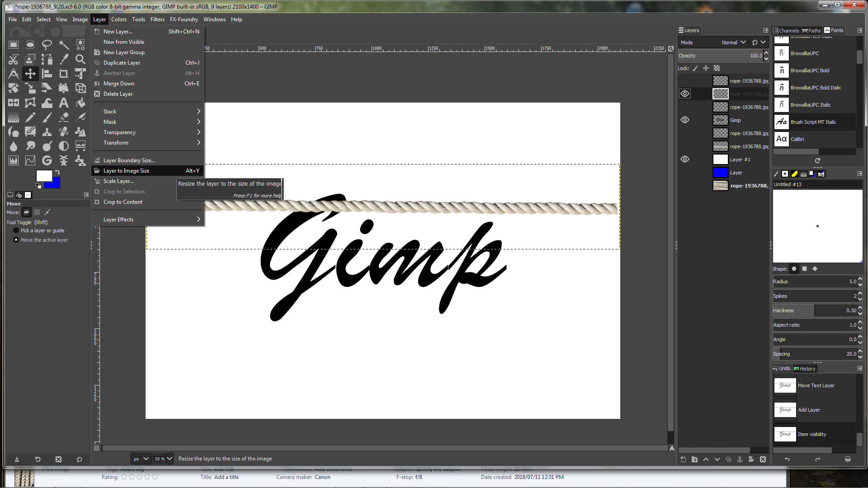Select the Smudge tool
This screenshot has height=488, width=868.
click(30, 146)
